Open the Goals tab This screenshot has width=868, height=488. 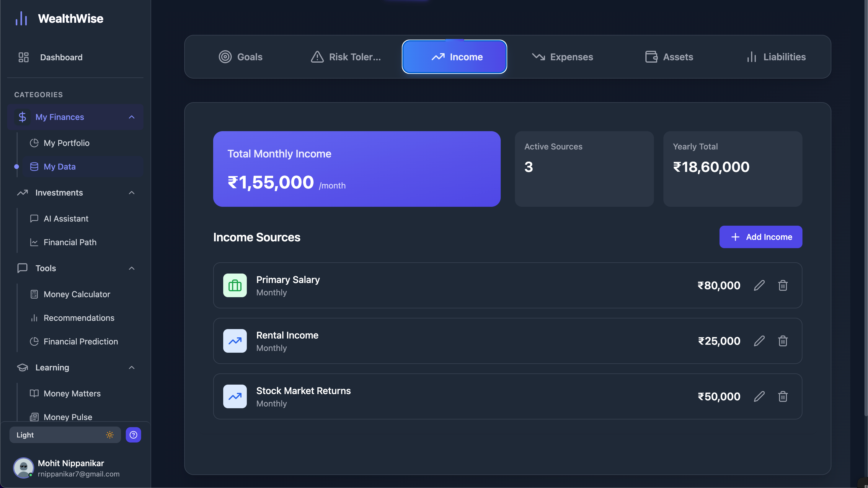240,57
